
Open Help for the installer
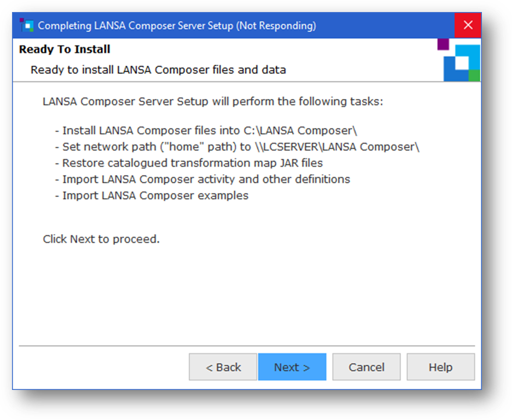[440, 367]
